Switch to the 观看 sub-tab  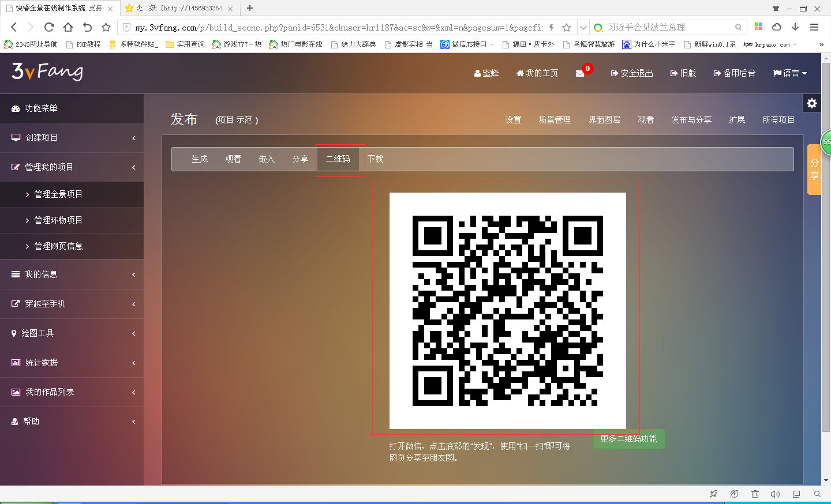point(233,159)
